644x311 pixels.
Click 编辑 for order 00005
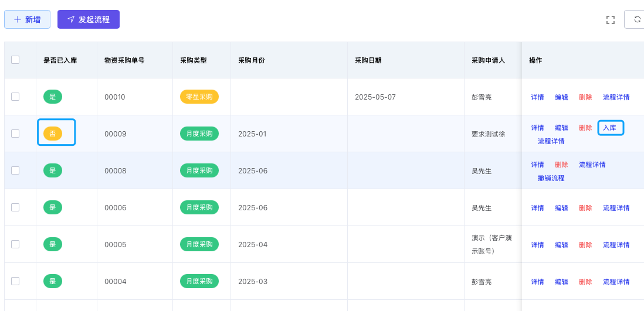(561, 245)
